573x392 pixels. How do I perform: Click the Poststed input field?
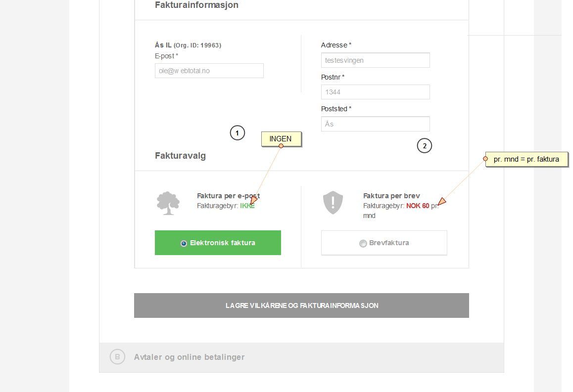point(375,124)
